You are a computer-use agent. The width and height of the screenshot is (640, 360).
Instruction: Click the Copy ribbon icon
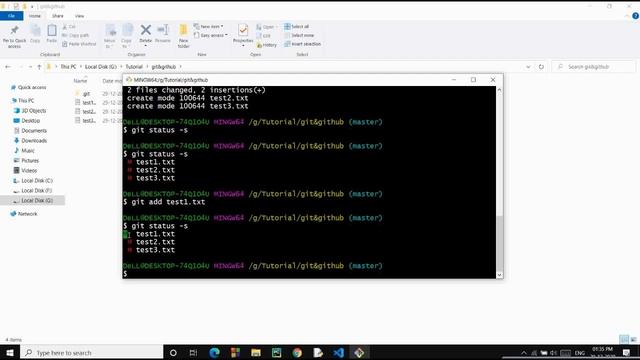(35, 34)
